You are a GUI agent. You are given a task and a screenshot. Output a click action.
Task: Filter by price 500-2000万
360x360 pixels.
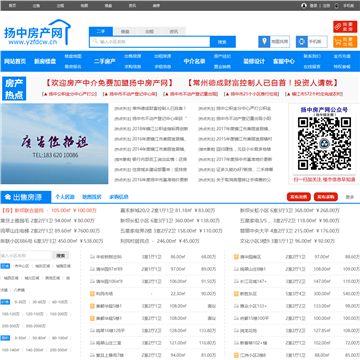(x=36, y=326)
